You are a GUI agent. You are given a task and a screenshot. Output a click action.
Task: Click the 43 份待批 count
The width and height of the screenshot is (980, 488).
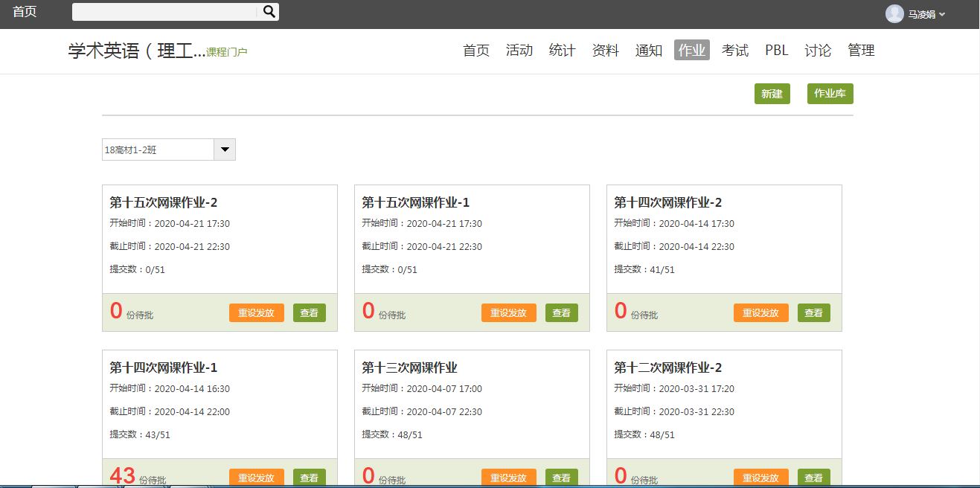138,476
